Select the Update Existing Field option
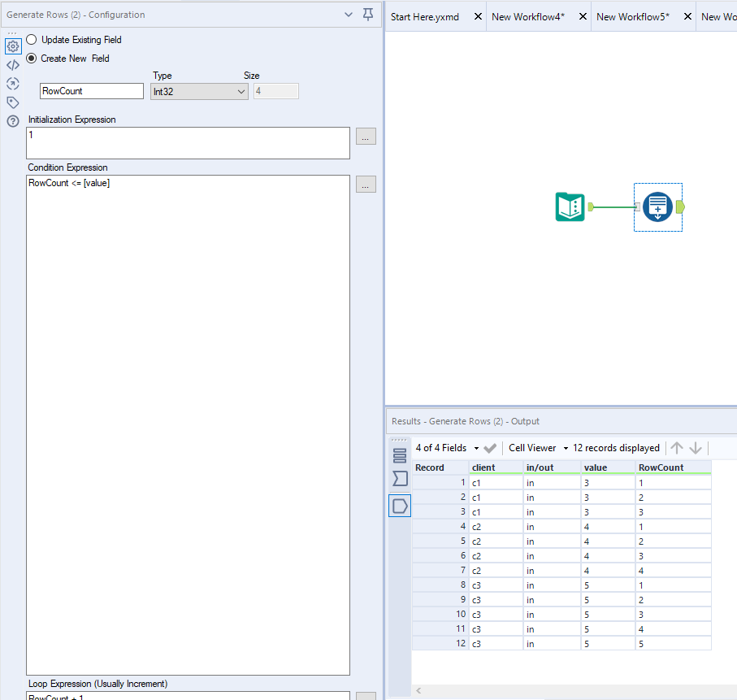737x700 pixels. (x=32, y=40)
